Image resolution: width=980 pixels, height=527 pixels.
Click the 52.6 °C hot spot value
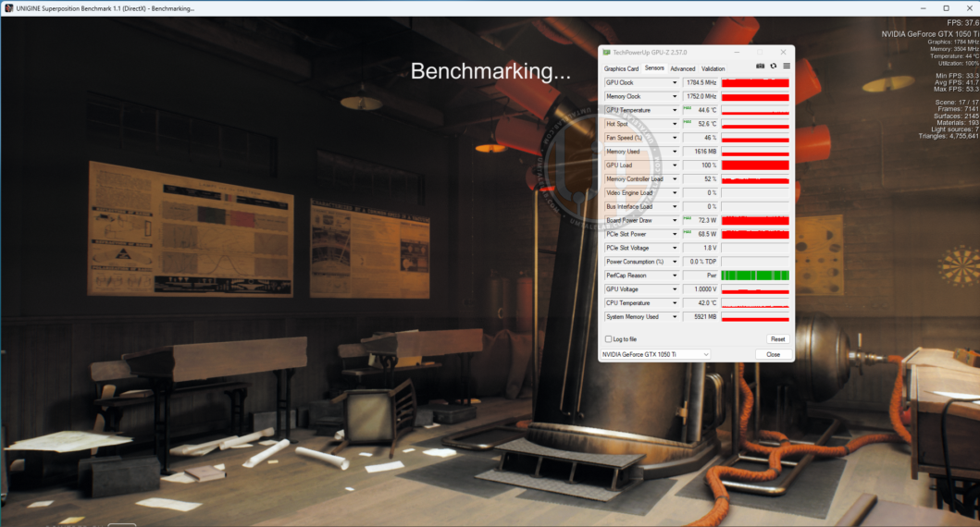tap(701, 124)
